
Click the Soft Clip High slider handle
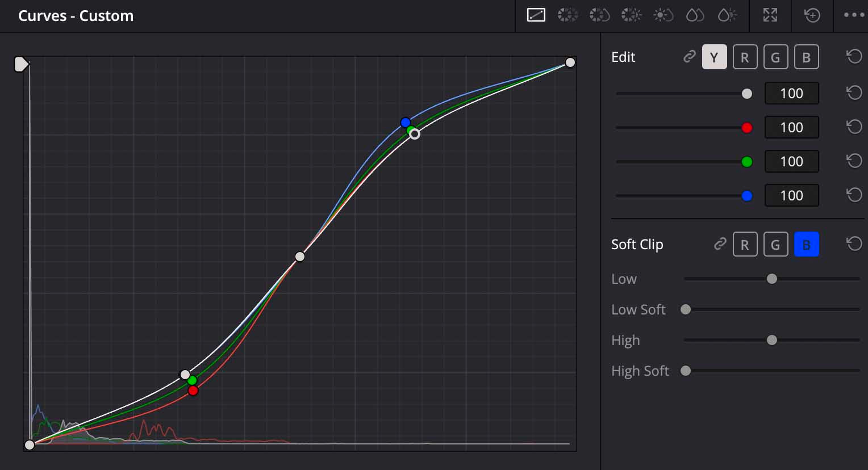point(771,340)
